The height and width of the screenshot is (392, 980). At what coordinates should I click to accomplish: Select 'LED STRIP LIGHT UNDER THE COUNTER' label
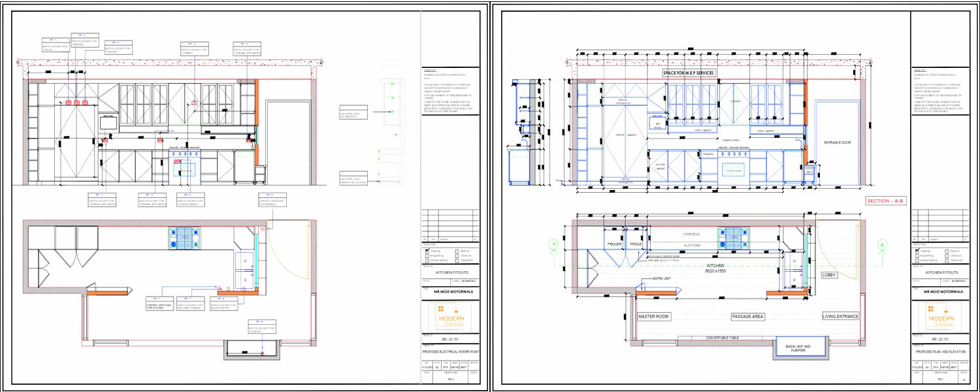353,178
